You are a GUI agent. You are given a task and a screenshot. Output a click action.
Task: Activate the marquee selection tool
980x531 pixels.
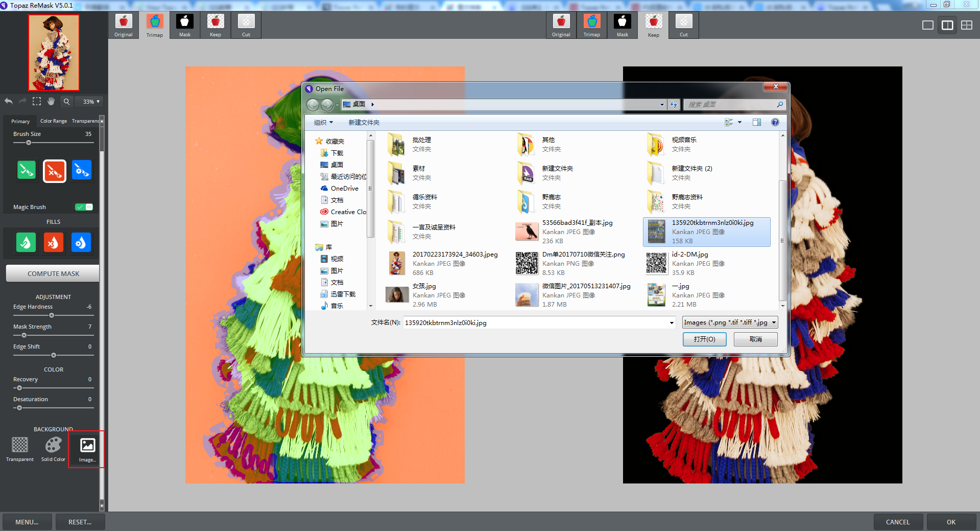pos(37,101)
